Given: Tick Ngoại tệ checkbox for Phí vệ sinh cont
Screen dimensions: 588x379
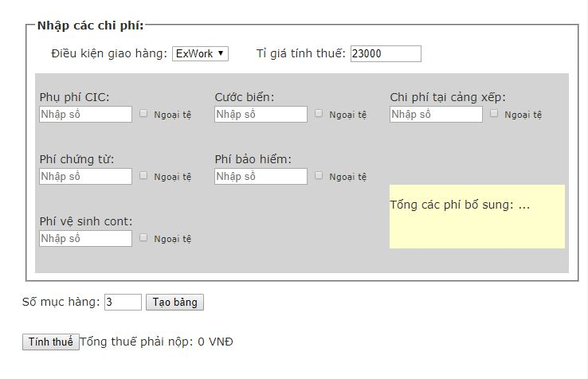Looking at the screenshot, I should [144, 237].
